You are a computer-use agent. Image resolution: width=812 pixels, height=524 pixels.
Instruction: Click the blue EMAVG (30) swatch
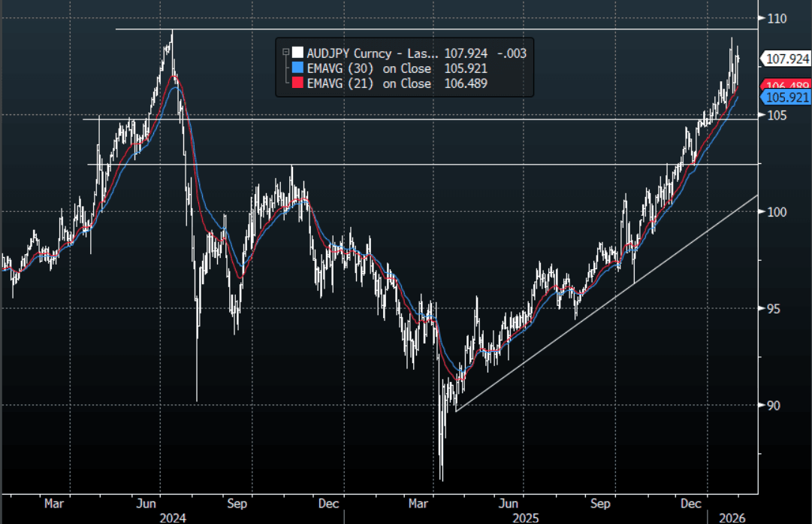pos(298,68)
